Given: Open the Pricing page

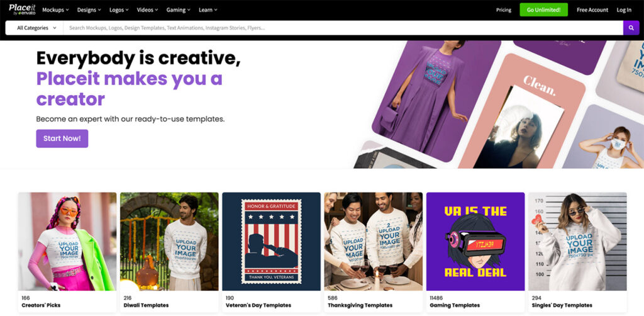Looking at the screenshot, I should (x=504, y=10).
